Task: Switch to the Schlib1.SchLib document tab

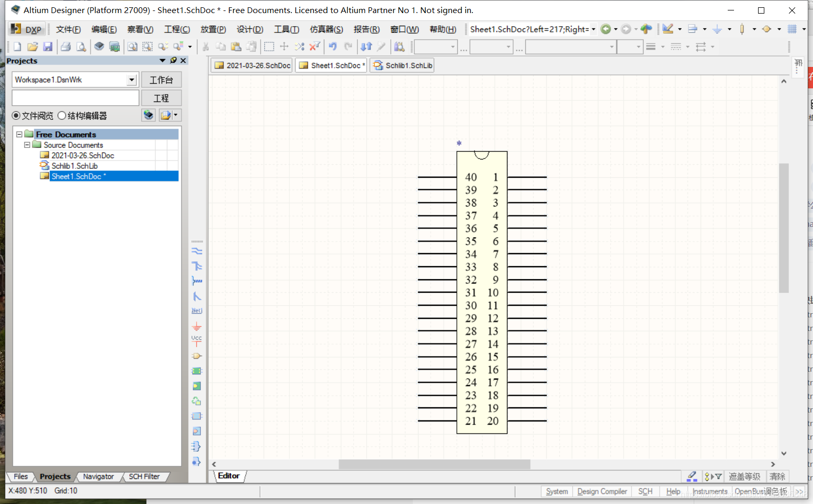Action: point(402,65)
